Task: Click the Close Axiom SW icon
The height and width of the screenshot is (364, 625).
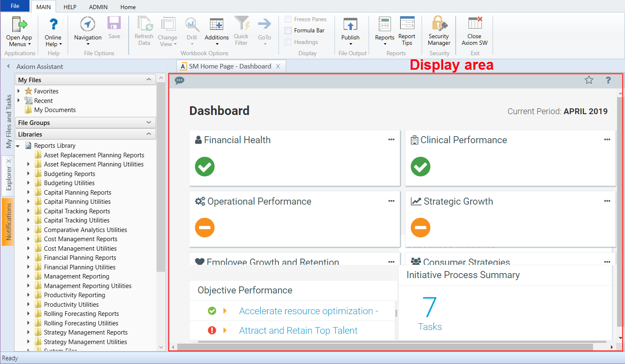Action: (x=474, y=25)
